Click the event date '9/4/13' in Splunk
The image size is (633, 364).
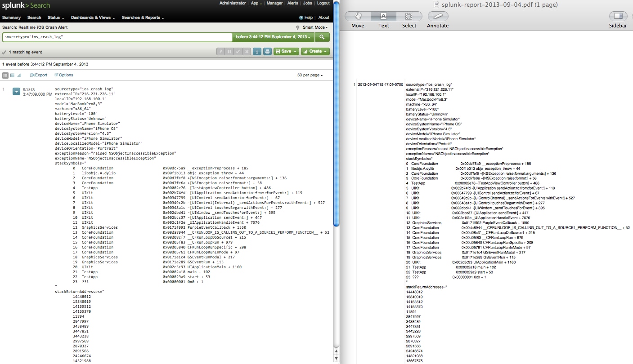tap(29, 89)
